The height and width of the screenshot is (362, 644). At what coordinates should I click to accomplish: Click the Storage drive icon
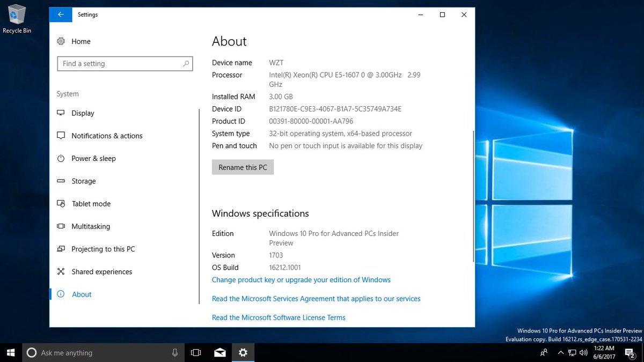[x=61, y=181]
